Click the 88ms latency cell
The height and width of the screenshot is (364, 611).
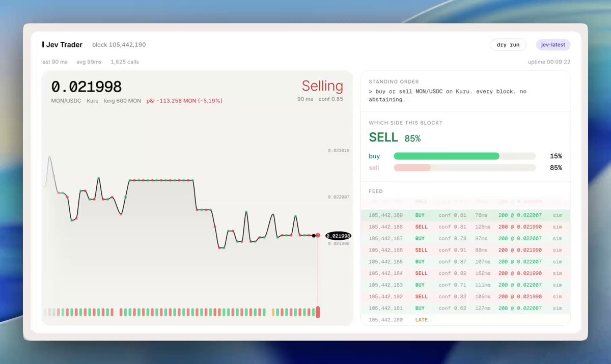click(x=482, y=250)
